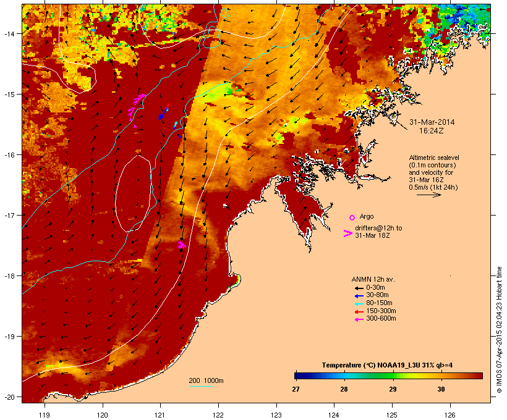Click the blue 30-80m legend arrow
This screenshot has width=507, height=420.
pyautogui.click(x=359, y=296)
